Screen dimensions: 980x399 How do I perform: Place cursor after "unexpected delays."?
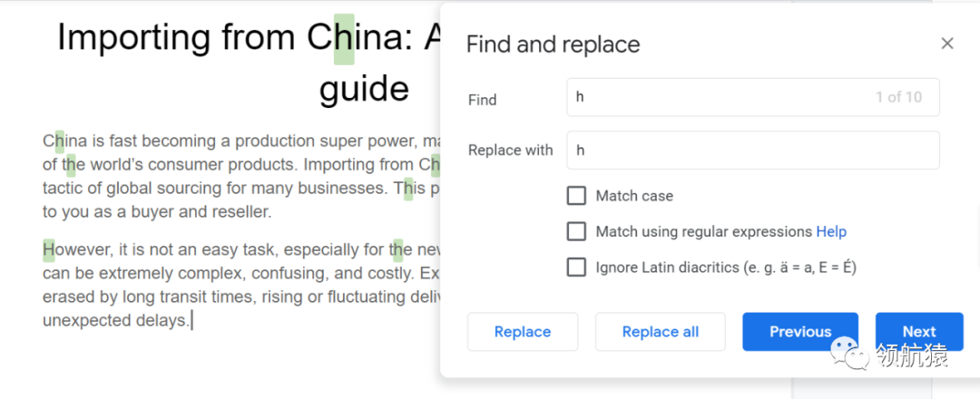coord(191,321)
